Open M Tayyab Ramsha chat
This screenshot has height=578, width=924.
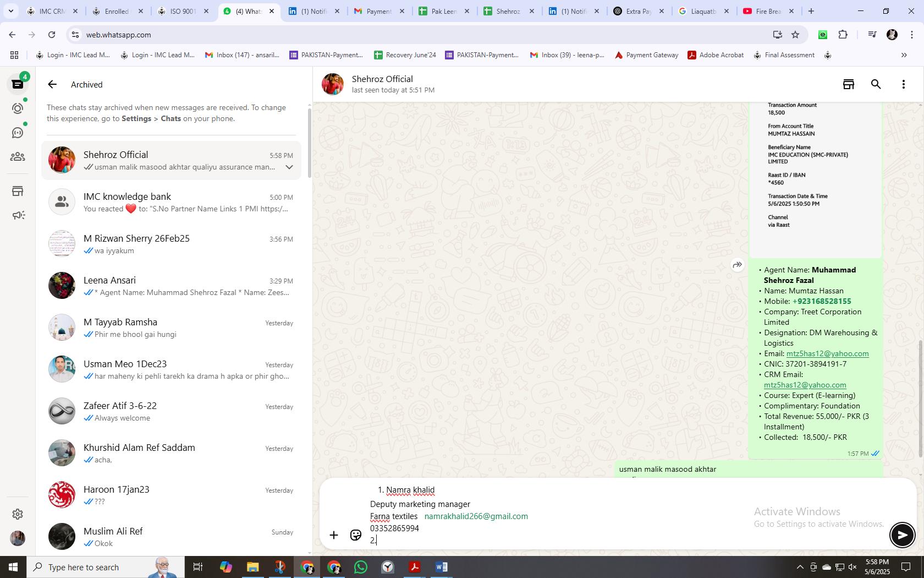171,328
